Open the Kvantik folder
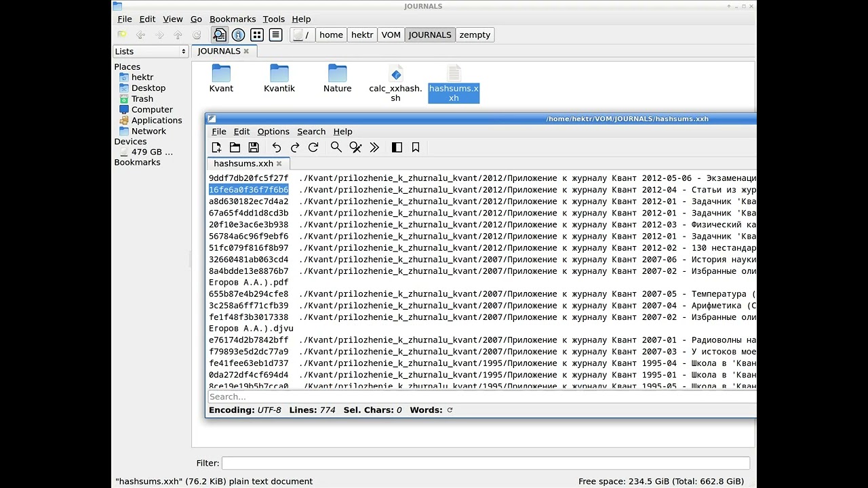 pyautogui.click(x=279, y=79)
